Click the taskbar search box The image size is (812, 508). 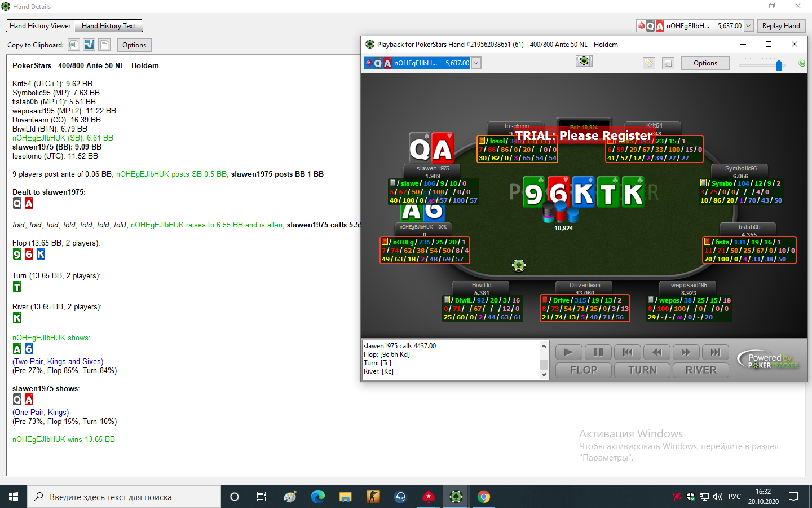pos(124,497)
